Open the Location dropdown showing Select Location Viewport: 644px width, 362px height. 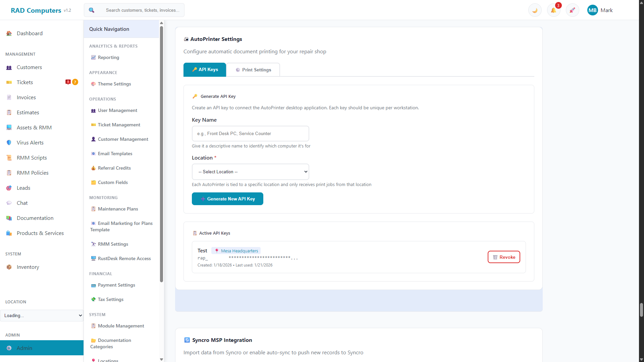[x=250, y=172]
